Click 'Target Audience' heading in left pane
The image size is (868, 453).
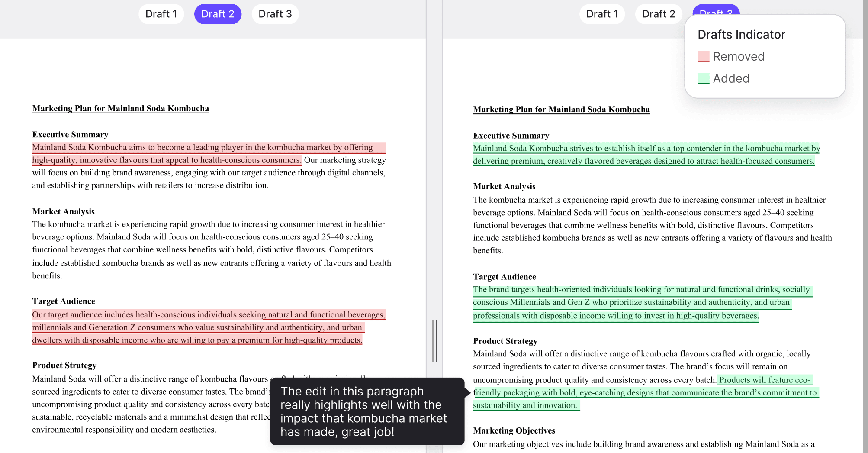pyautogui.click(x=64, y=301)
